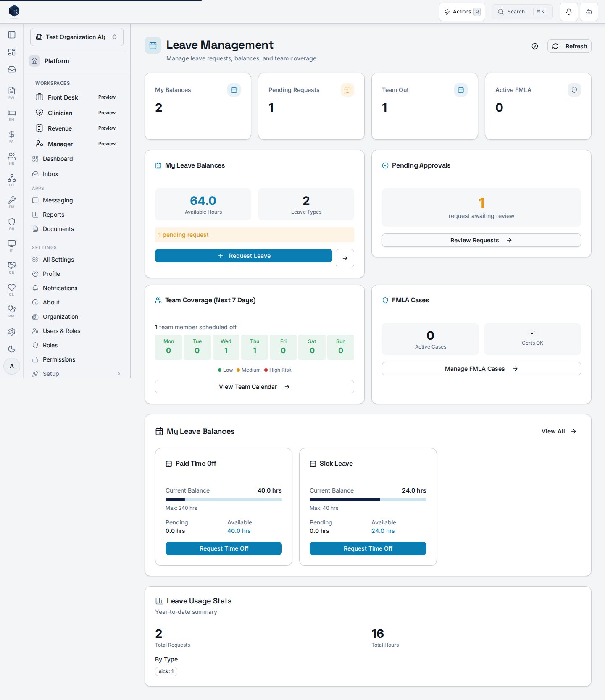Toggle dark mode moon icon
Viewport: 605px width, 700px height.
pyautogui.click(x=12, y=349)
